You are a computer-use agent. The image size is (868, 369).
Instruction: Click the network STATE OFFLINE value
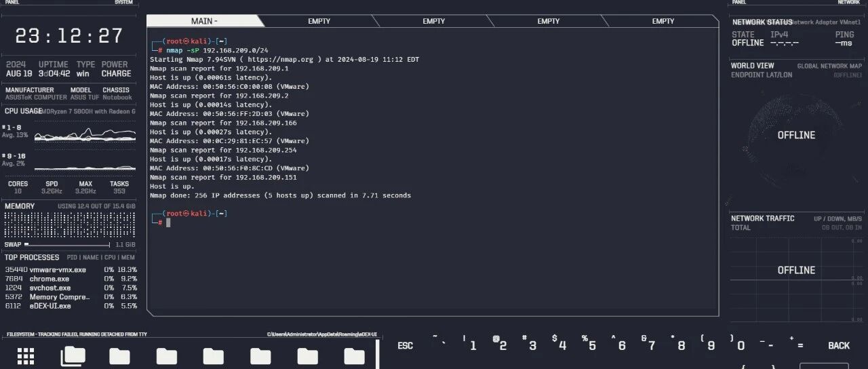pyautogui.click(x=747, y=43)
